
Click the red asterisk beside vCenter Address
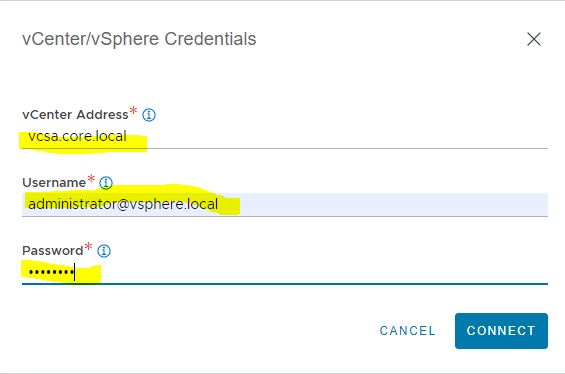[x=133, y=110]
